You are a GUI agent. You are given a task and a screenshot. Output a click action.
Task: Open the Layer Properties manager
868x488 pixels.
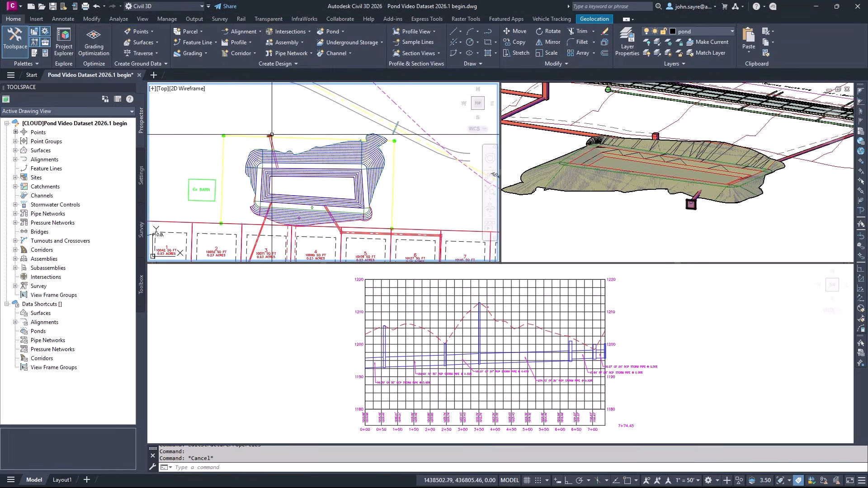(627, 42)
